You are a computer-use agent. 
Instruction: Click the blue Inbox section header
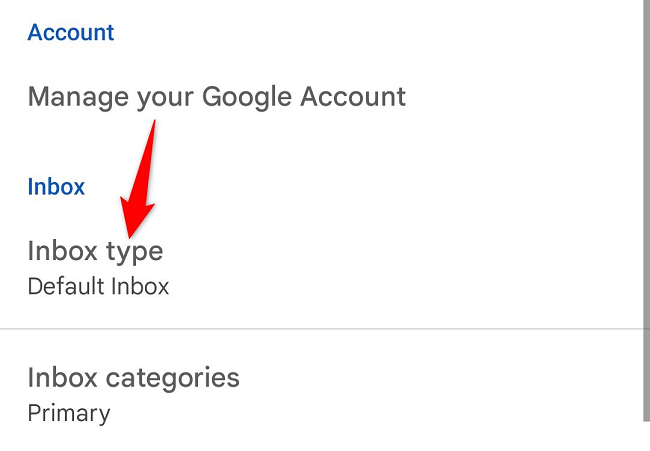[56, 186]
